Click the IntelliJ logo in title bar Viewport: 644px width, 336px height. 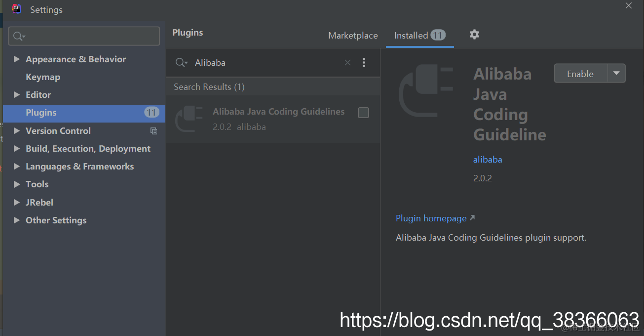click(17, 9)
